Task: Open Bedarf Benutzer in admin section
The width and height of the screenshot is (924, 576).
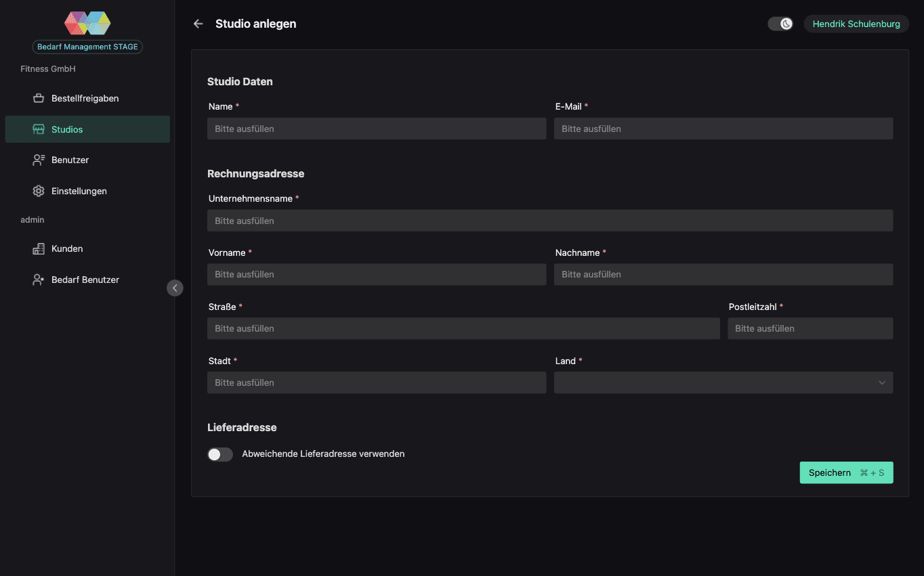Action: (x=87, y=280)
